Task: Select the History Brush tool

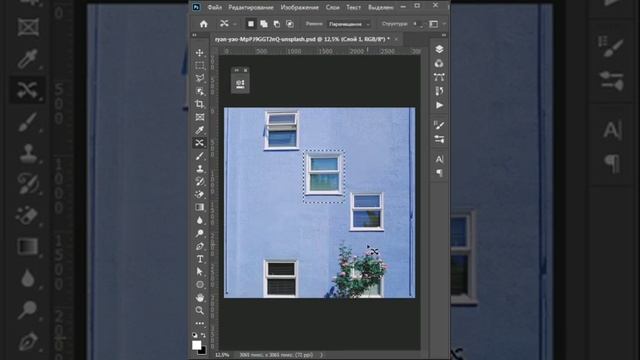Action: [x=200, y=182]
